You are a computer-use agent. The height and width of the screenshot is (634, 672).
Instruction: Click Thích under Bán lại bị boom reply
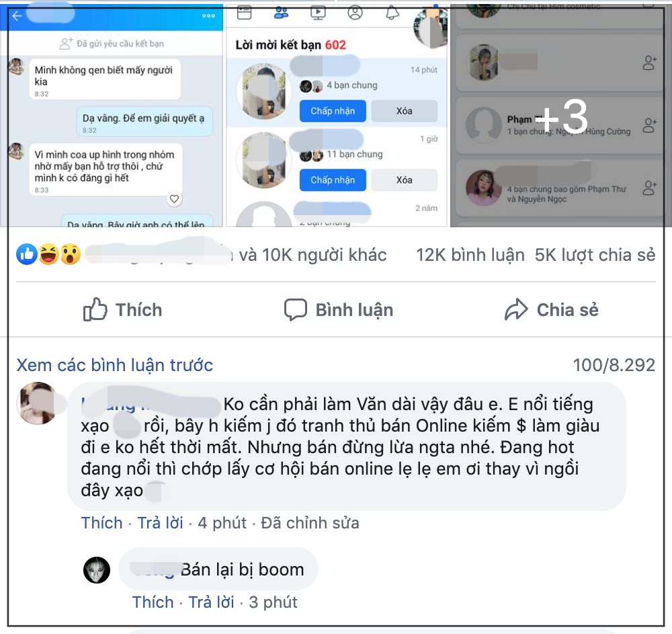click(153, 602)
